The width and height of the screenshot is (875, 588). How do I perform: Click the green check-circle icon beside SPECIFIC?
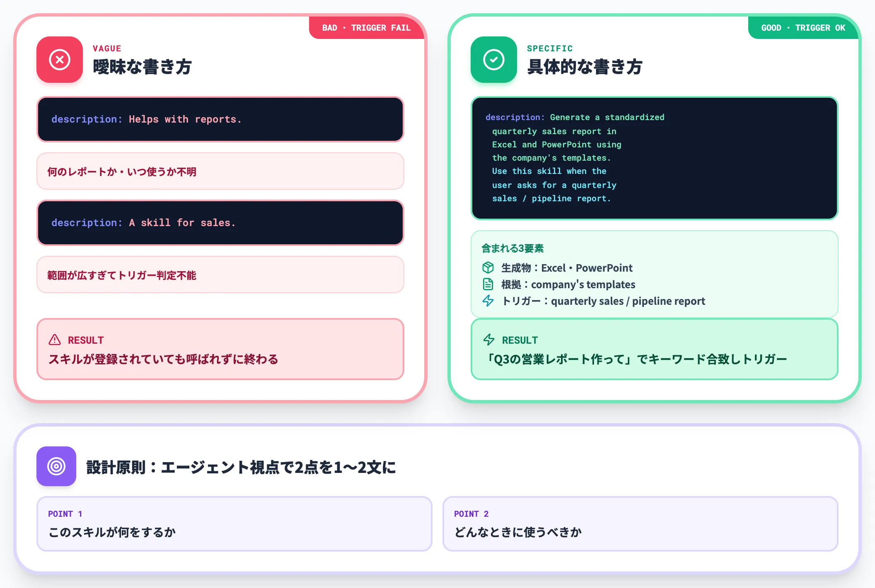pyautogui.click(x=494, y=60)
